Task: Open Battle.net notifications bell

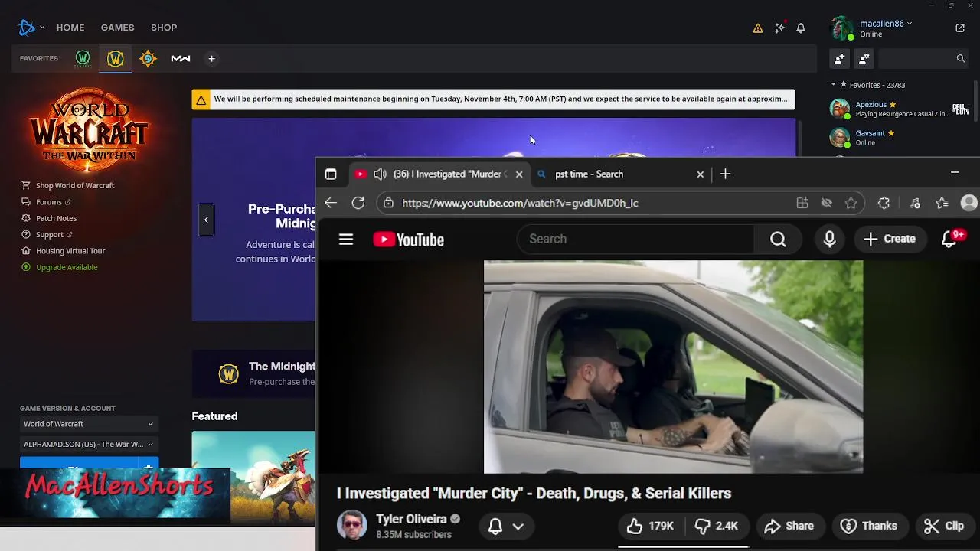Action: (801, 28)
